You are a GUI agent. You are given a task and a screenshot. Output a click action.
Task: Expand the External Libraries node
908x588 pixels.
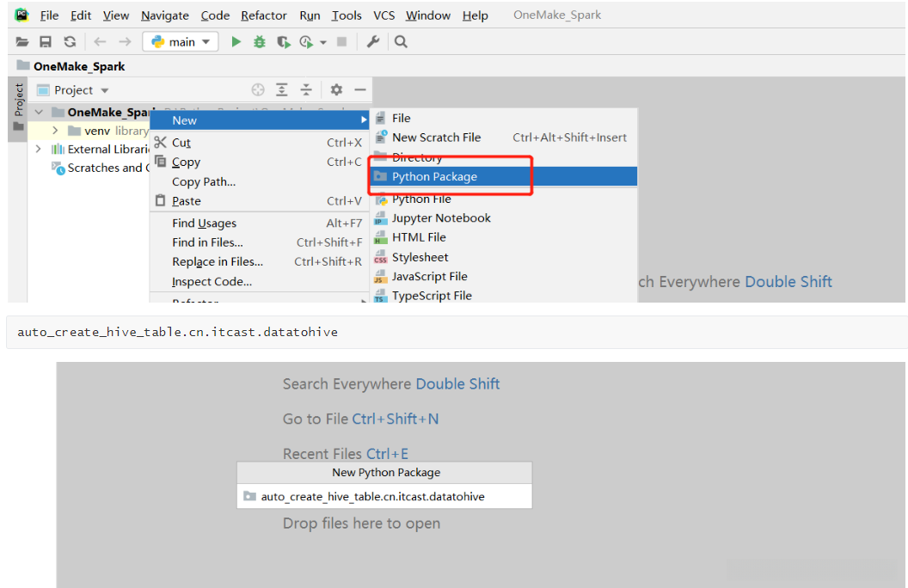(38, 149)
